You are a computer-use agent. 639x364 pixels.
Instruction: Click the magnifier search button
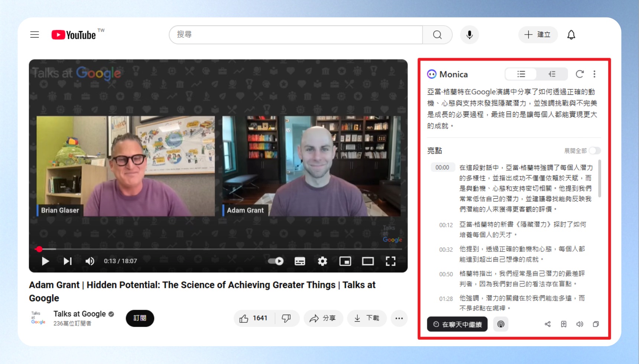tap(437, 35)
